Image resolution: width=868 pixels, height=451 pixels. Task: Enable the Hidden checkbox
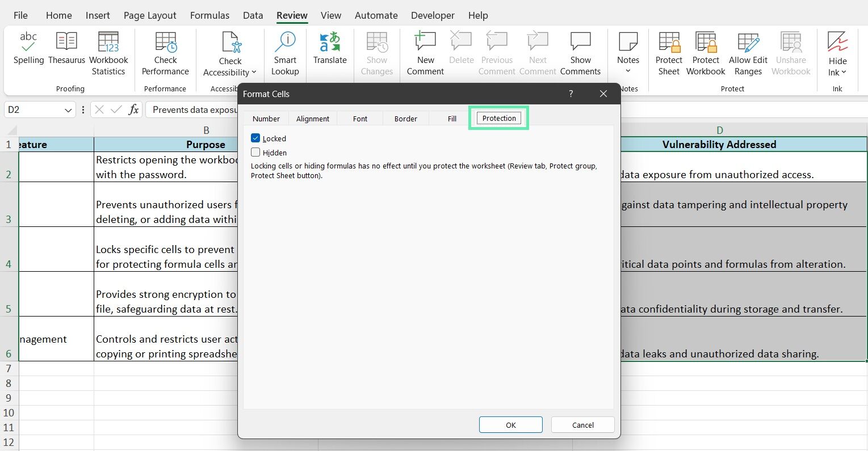tap(255, 152)
